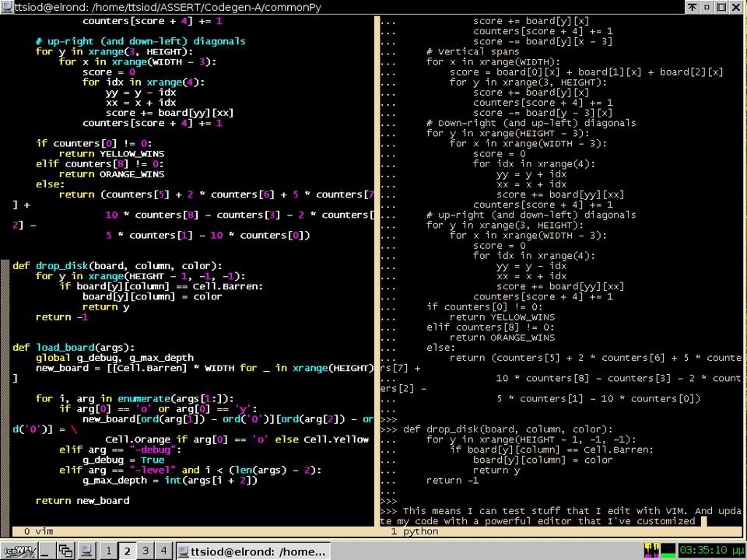Close the terminal window

[x=736, y=7]
